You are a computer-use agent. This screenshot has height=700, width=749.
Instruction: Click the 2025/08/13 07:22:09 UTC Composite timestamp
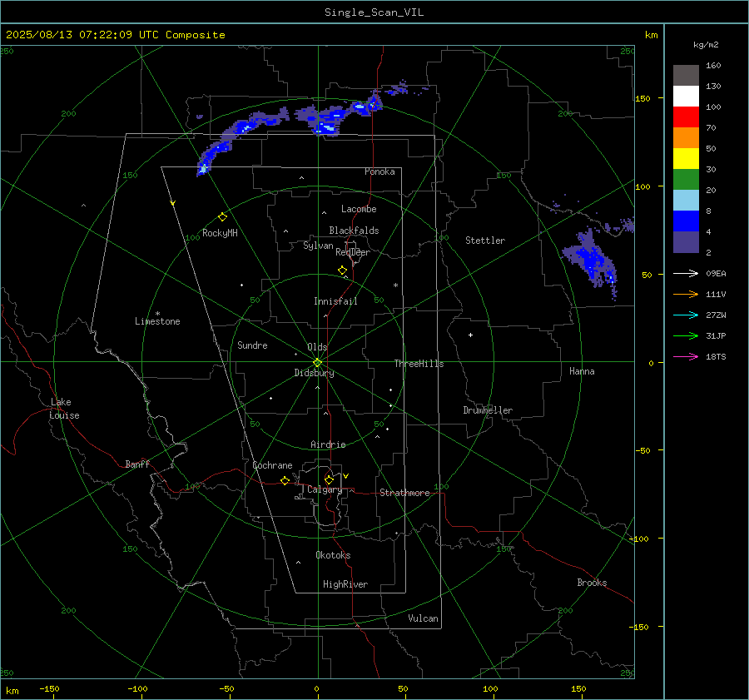click(115, 35)
